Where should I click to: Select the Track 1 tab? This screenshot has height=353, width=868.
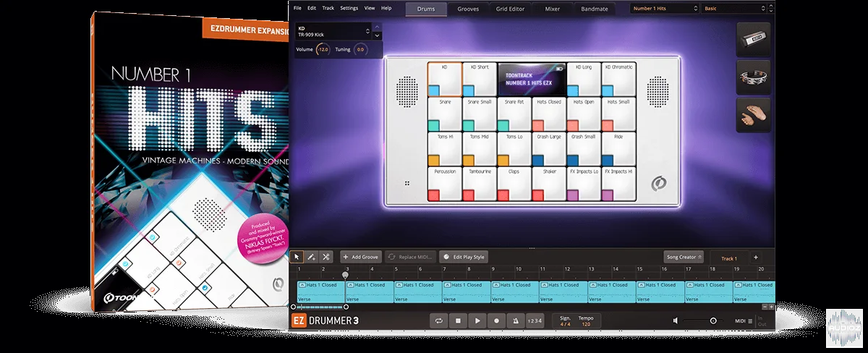click(x=729, y=258)
